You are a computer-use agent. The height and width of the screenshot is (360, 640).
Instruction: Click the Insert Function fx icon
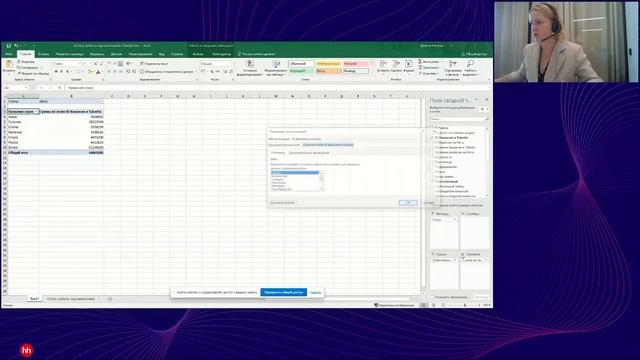point(60,88)
